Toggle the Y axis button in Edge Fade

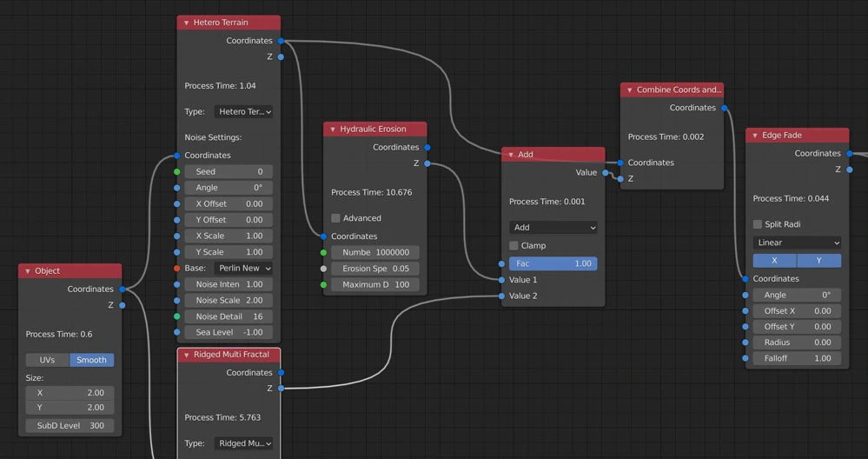[818, 260]
